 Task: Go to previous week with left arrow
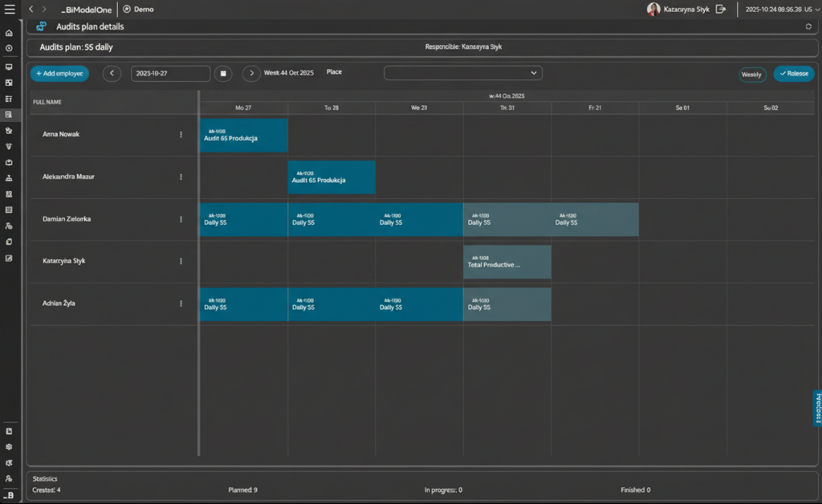point(112,73)
